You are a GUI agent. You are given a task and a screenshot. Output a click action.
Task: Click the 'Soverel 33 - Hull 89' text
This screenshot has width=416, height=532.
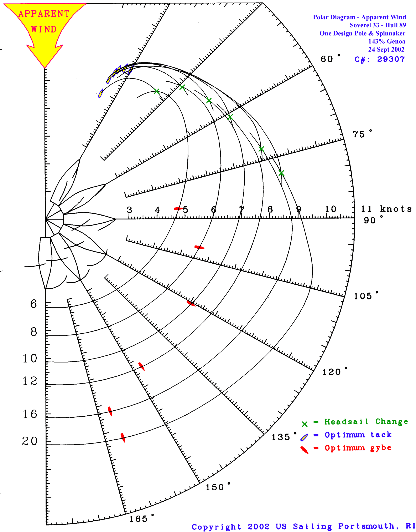pos(378,25)
